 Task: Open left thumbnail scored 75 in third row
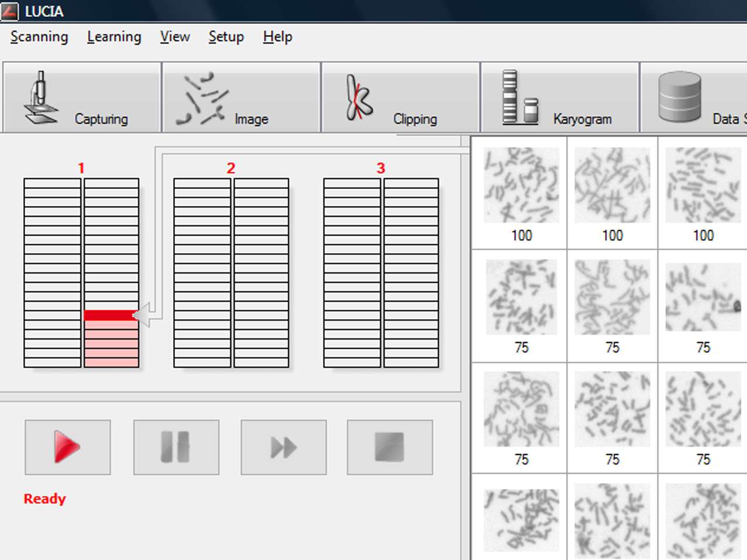[521, 409]
